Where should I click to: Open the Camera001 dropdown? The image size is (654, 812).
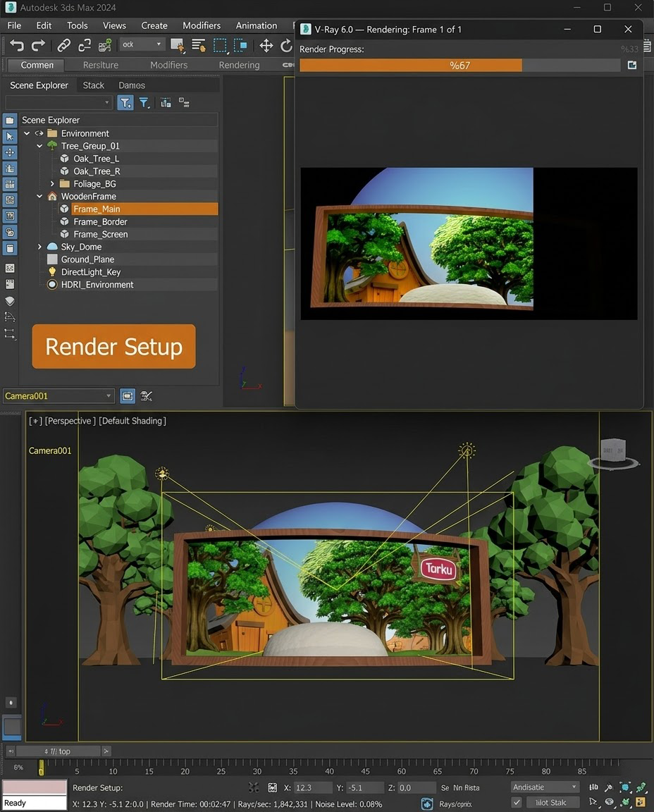[109, 396]
